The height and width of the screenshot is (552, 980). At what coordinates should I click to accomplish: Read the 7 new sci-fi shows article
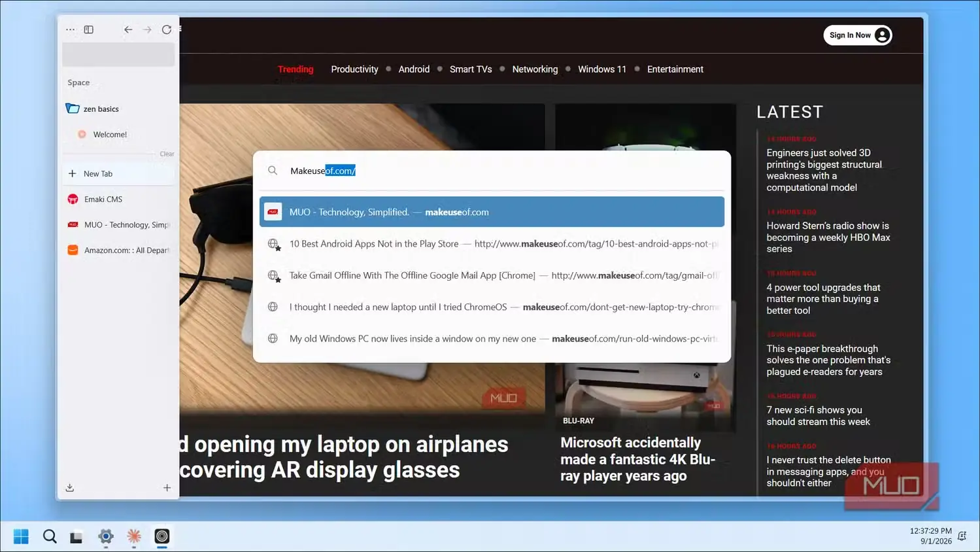click(818, 416)
